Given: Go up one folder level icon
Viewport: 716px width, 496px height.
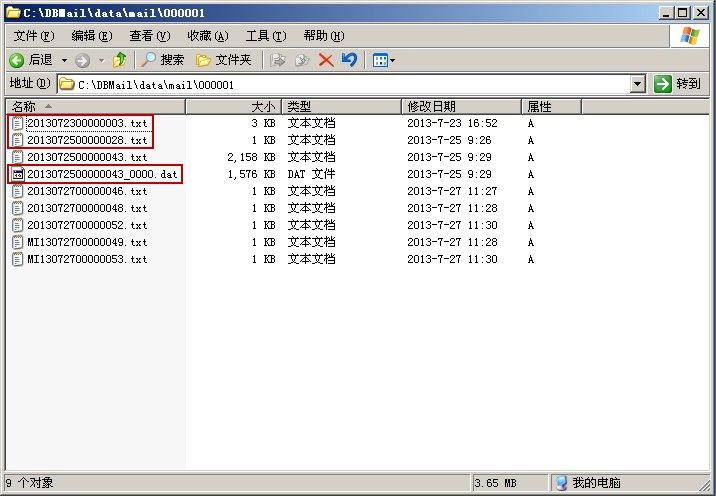Looking at the screenshot, I should (x=119, y=60).
